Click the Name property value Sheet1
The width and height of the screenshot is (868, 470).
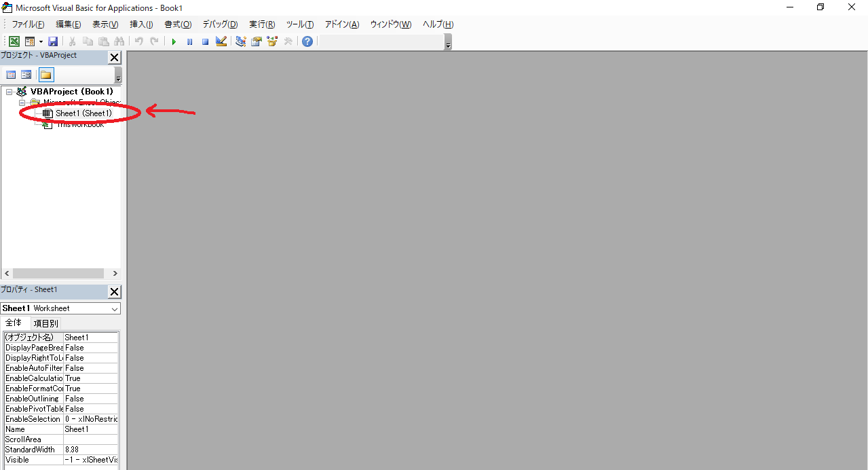point(91,429)
